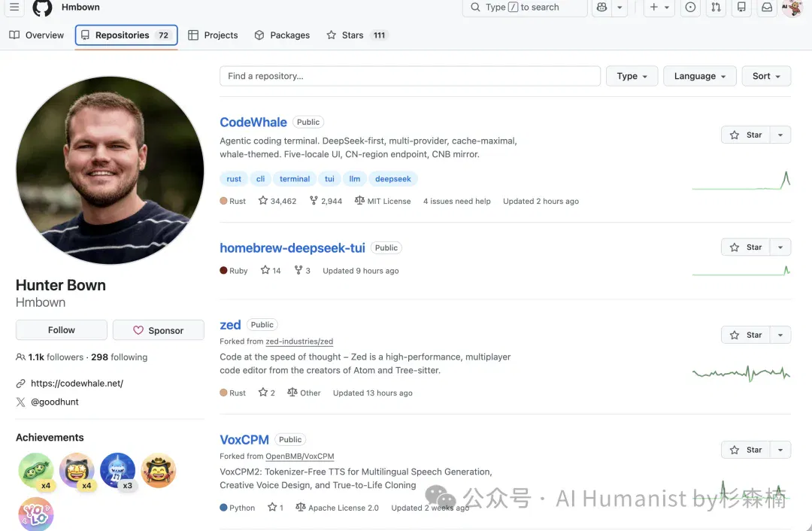Open forked source zed-industries/zed
The width and height of the screenshot is (812, 531).
(x=299, y=341)
